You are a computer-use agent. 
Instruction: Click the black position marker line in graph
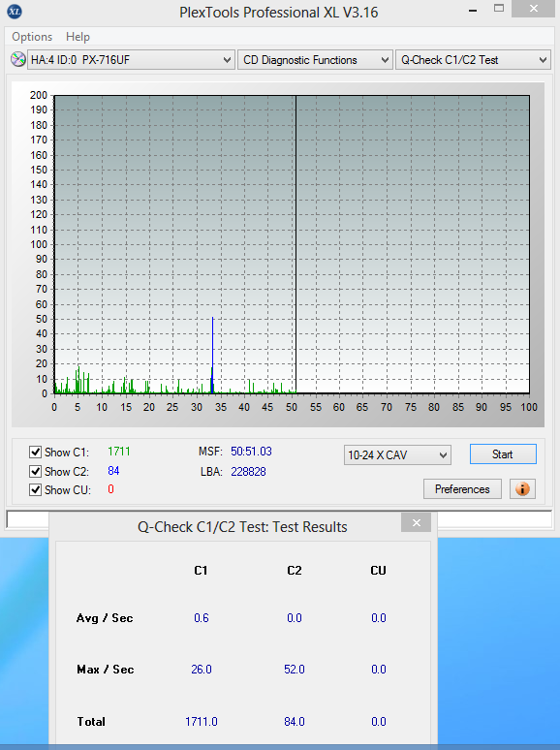click(x=296, y=244)
